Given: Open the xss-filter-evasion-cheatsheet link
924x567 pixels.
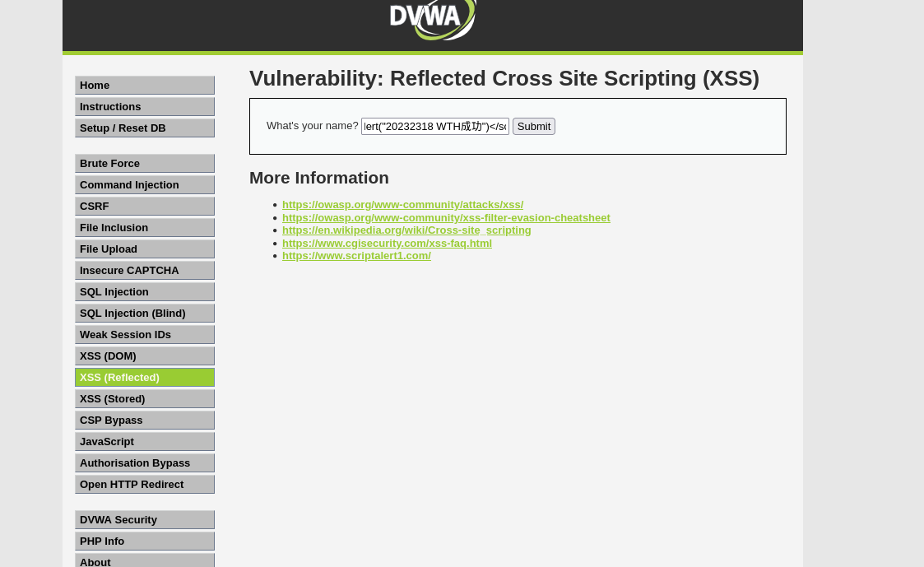Looking at the screenshot, I should tap(446, 217).
